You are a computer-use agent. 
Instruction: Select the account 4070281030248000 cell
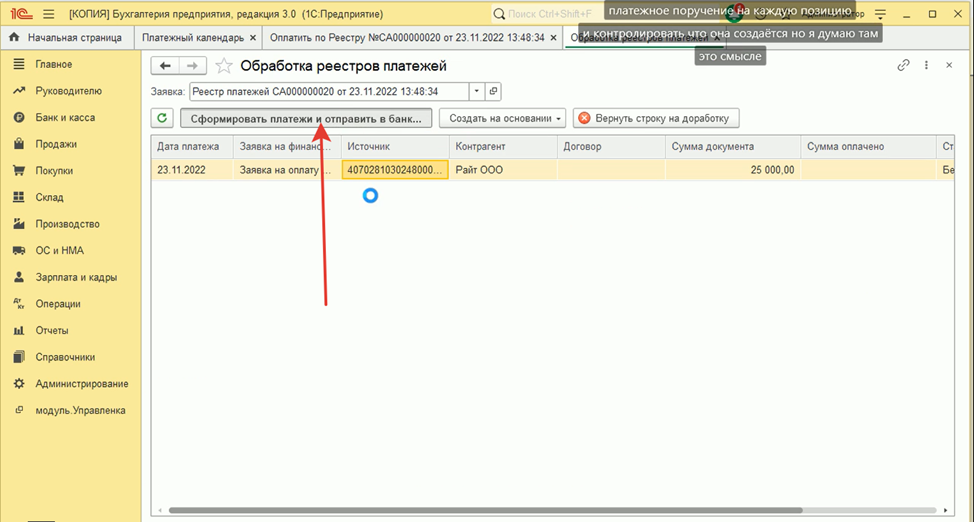pyautogui.click(x=395, y=170)
